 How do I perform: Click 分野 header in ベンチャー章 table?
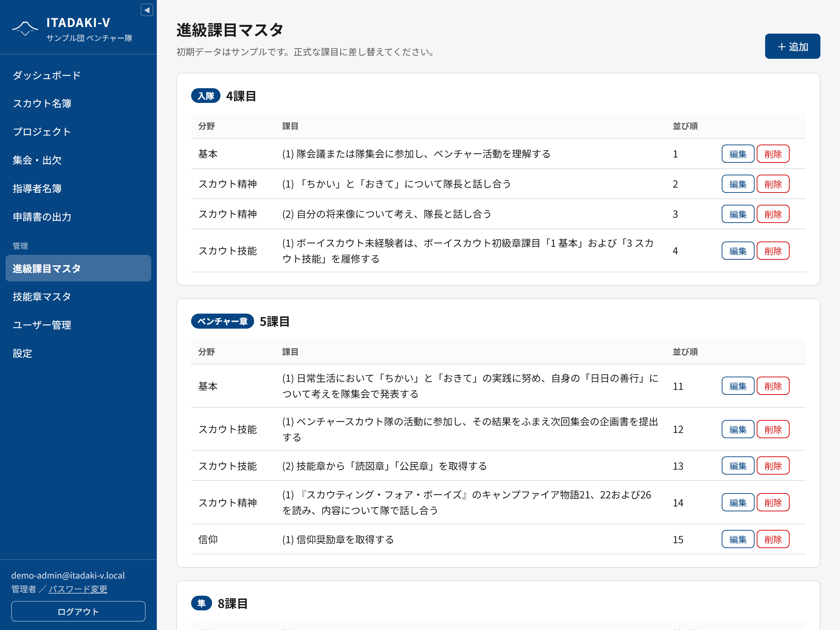[206, 352]
